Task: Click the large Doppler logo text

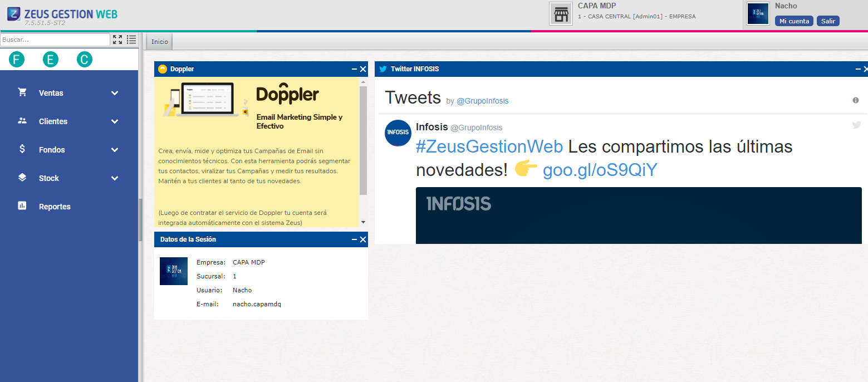Action: 287,94
